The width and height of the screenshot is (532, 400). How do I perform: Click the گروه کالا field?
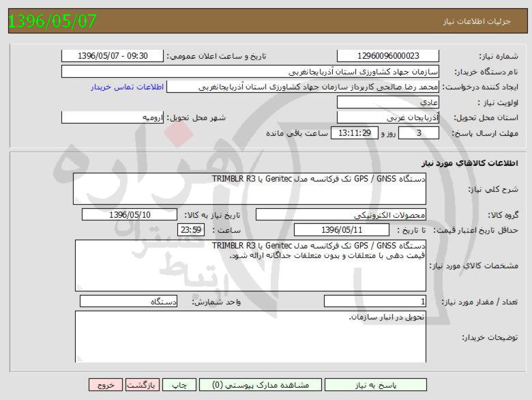click(x=340, y=215)
